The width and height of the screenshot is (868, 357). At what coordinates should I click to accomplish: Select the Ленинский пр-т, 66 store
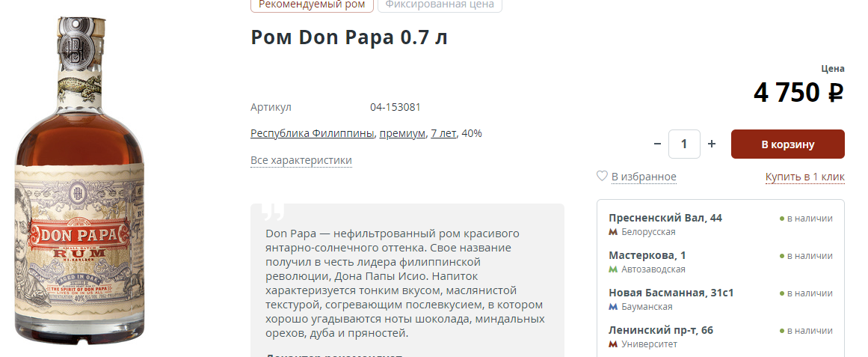click(x=721, y=337)
